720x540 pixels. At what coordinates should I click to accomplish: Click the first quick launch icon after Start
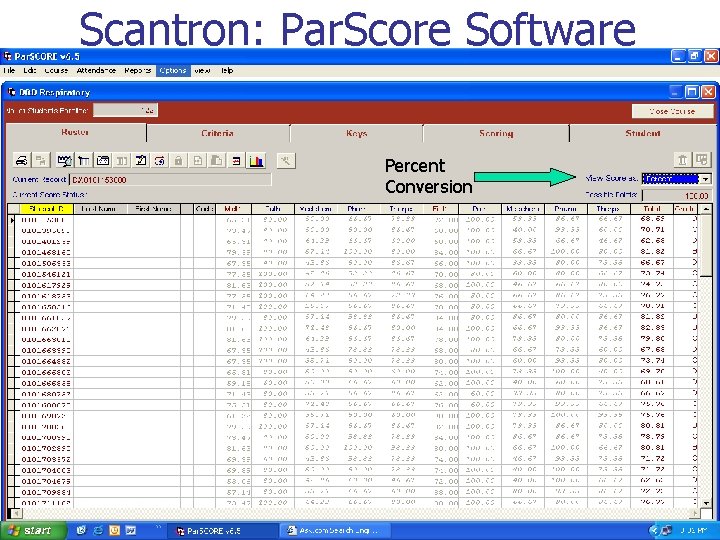point(81,531)
